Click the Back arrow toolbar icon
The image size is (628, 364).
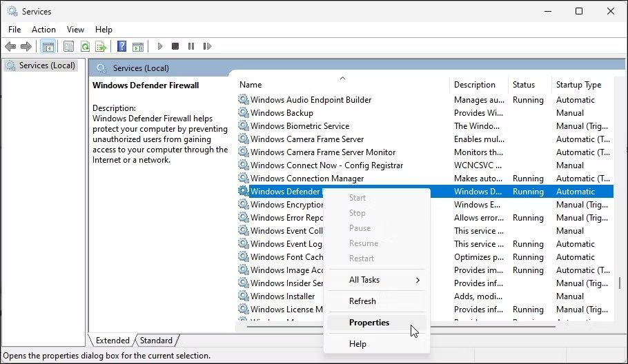pos(10,46)
